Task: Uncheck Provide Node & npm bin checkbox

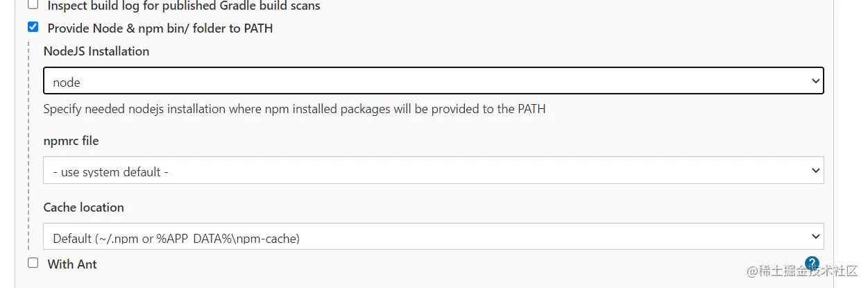Action: [33, 28]
